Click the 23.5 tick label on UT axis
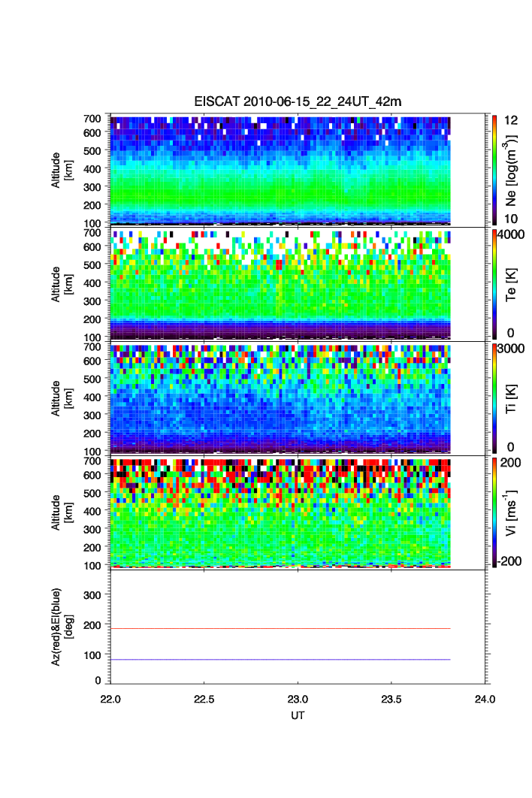The image size is (532, 798). coord(392,699)
